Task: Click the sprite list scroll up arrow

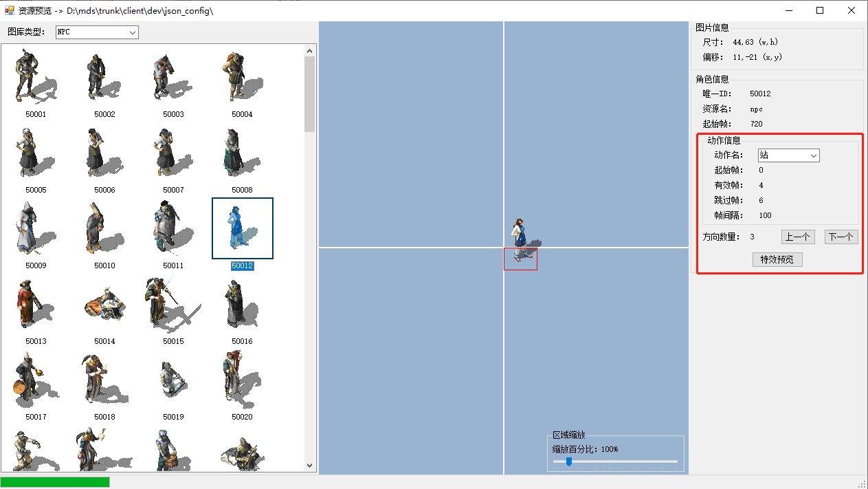Action: click(x=309, y=50)
